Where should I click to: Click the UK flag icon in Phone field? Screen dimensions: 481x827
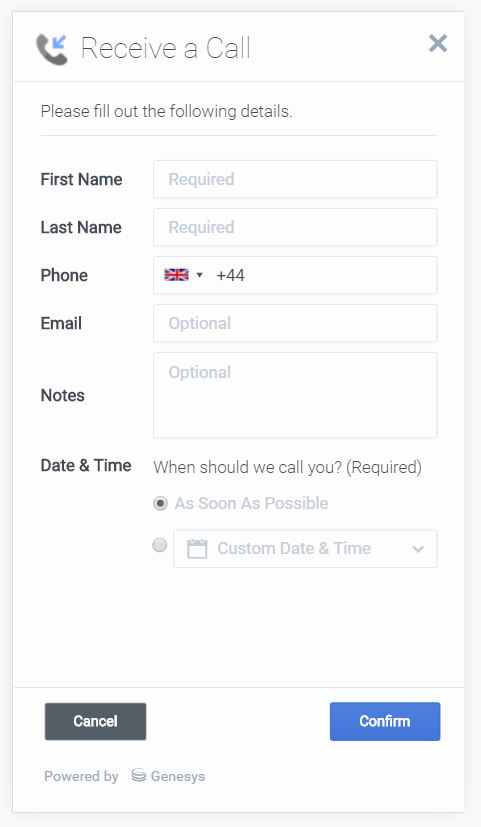click(176, 275)
